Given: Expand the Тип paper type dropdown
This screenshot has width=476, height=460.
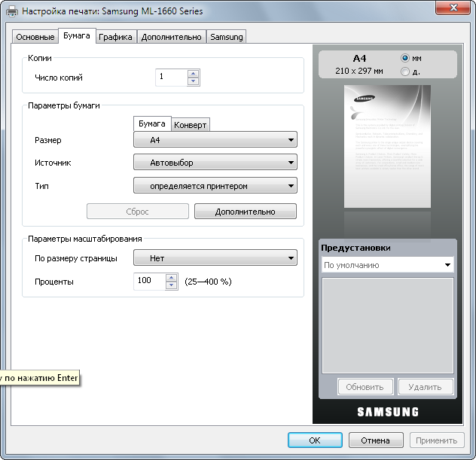Looking at the screenshot, I should click(215, 186).
